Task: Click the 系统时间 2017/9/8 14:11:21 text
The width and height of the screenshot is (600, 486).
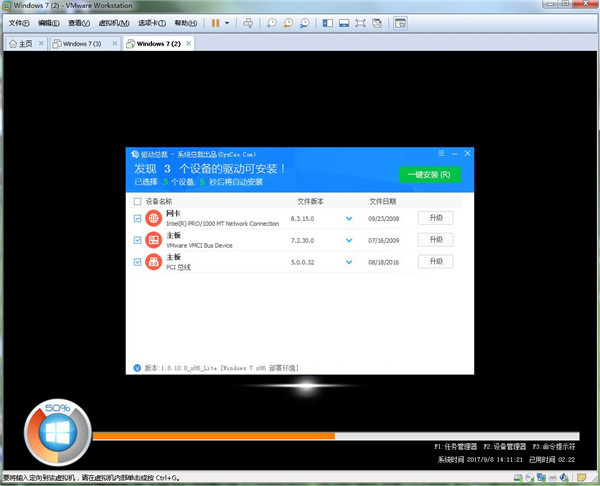Action: [480, 460]
